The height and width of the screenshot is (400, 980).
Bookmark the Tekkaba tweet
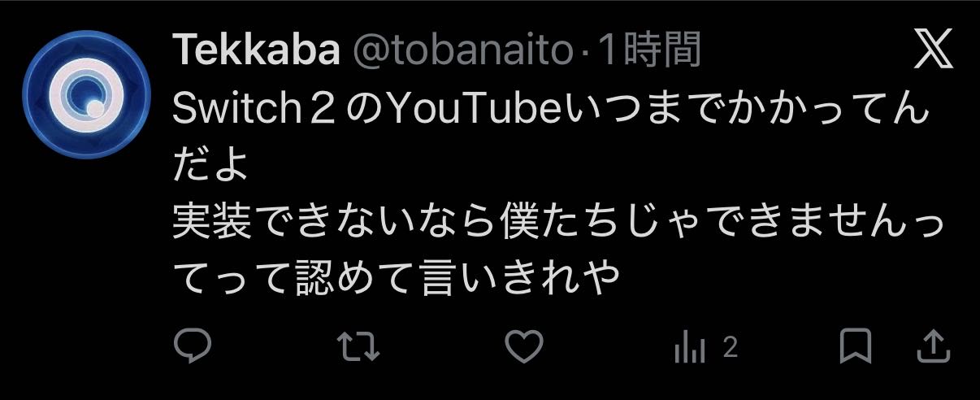coord(855,348)
